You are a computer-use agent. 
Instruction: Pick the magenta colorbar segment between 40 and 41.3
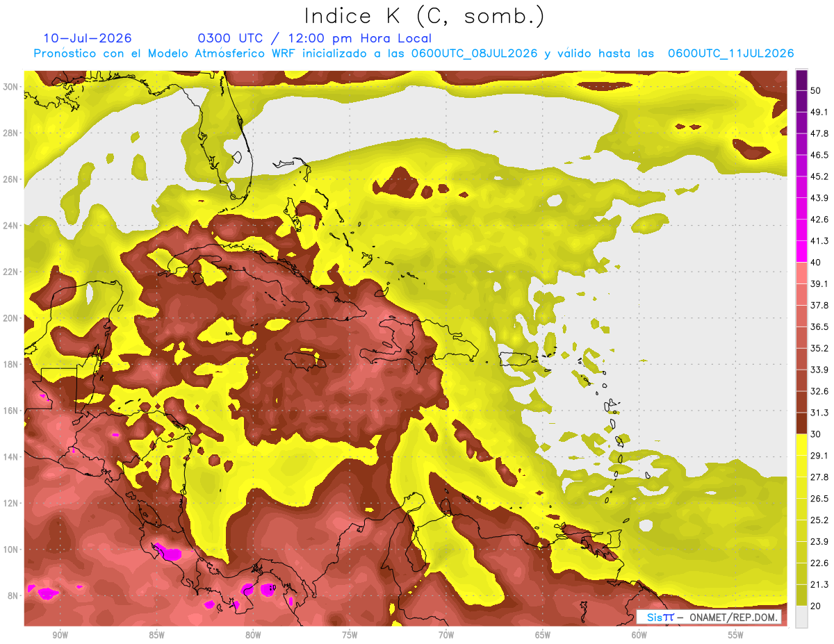point(801,251)
